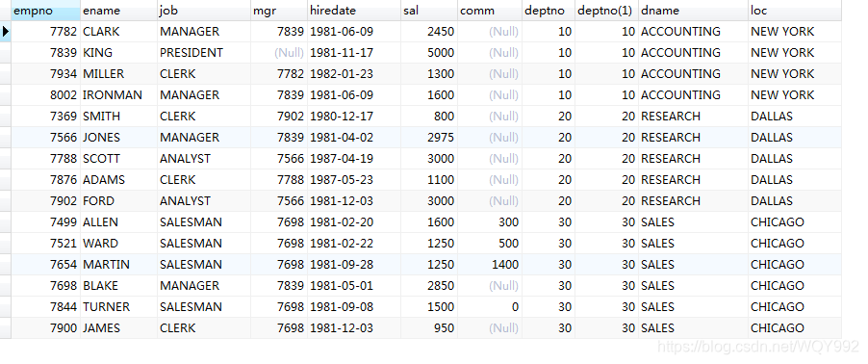This screenshot has height=364, width=868.
Task: Click TURNER's comm cell showing 0
Action: click(490, 307)
